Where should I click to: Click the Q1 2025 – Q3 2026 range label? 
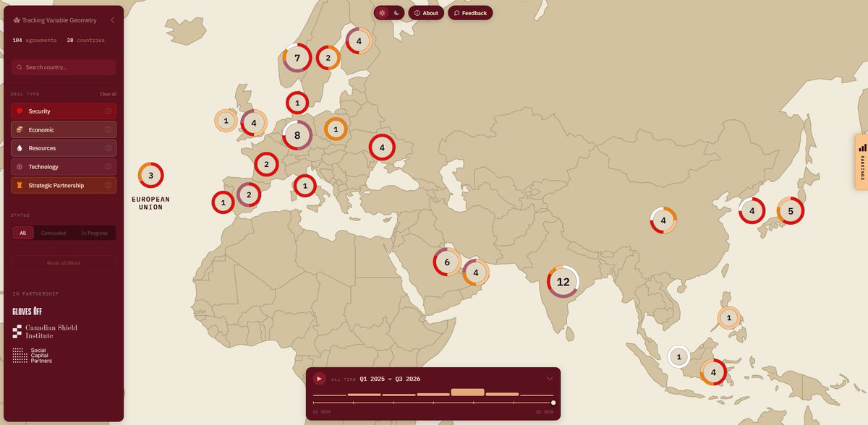click(x=390, y=379)
